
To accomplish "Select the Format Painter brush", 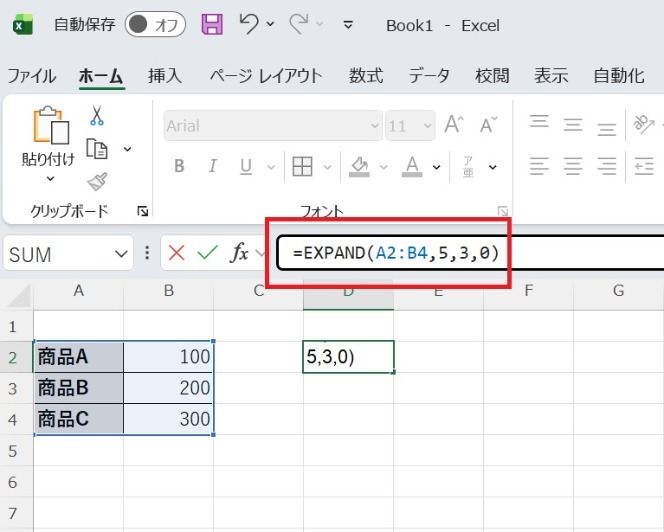I will (x=97, y=182).
